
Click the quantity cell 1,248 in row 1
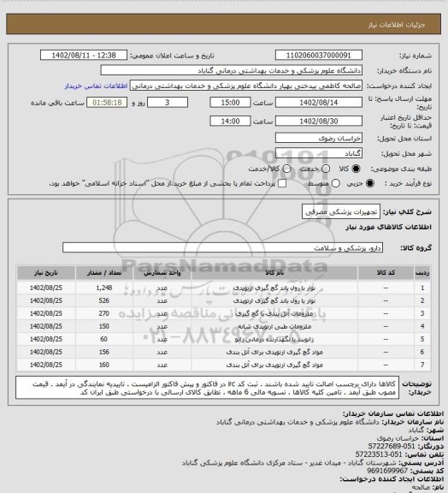(104, 288)
